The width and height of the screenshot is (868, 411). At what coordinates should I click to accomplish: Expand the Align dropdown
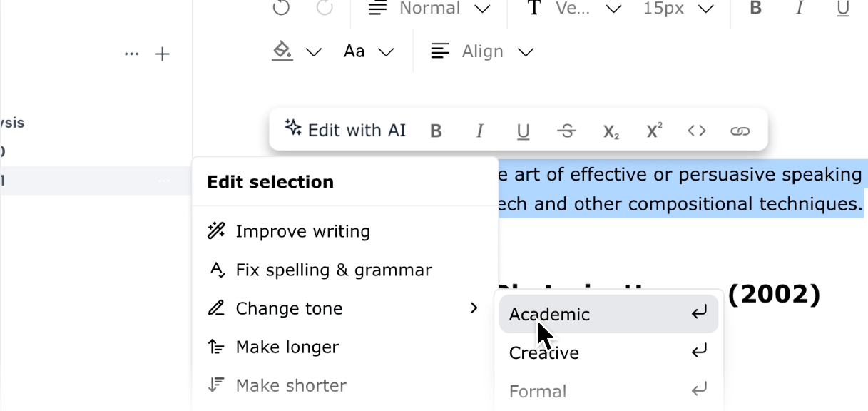pyautogui.click(x=482, y=51)
